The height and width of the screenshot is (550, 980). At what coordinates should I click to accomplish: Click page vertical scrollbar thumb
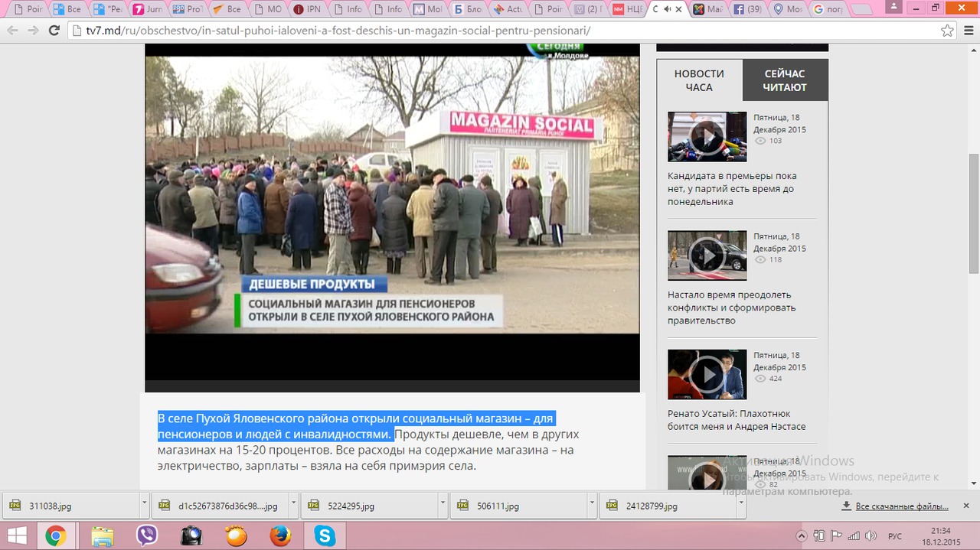pyautogui.click(x=974, y=213)
